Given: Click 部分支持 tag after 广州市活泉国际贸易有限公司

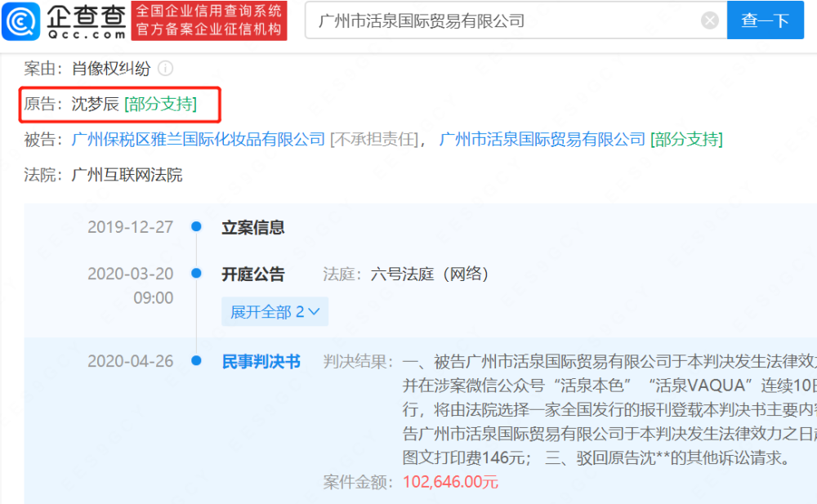Looking at the screenshot, I should coord(687,139).
